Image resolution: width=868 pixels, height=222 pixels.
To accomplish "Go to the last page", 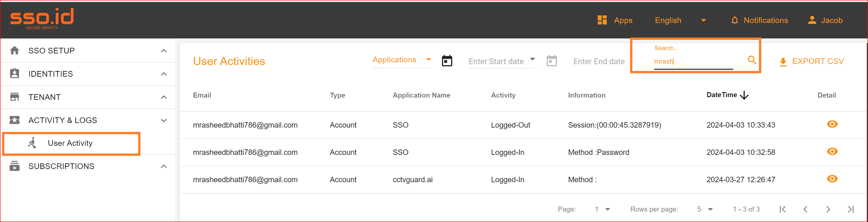I will tap(851, 209).
